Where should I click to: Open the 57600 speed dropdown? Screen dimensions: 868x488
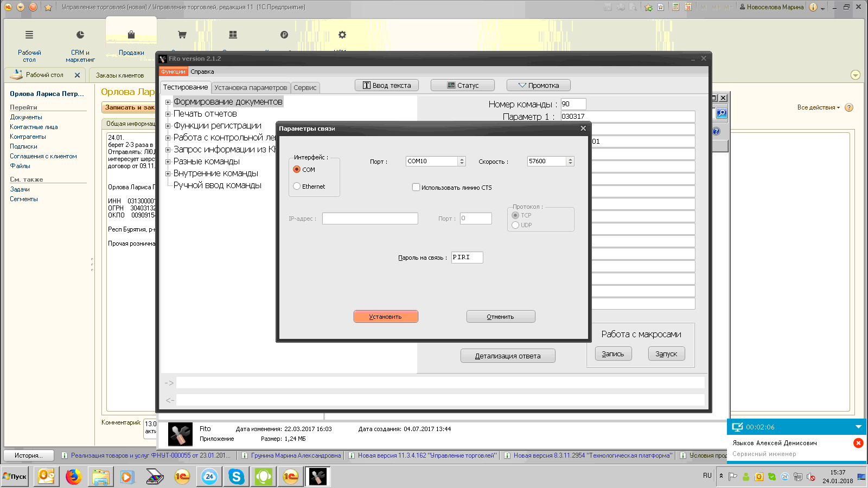pyautogui.click(x=570, y=161)
